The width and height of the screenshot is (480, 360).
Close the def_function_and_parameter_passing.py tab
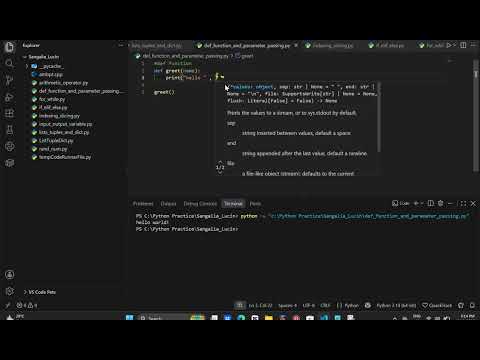(x=296, y=45)
